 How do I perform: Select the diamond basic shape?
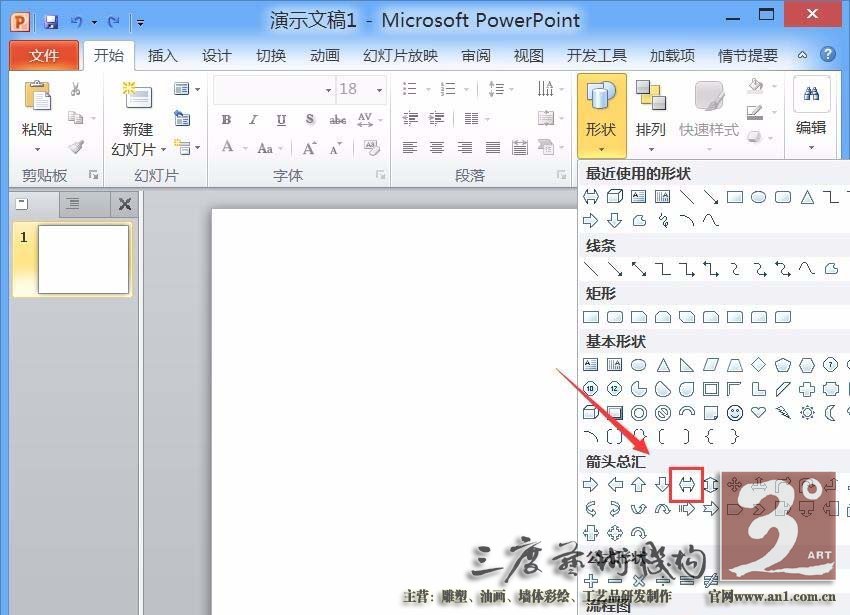(x=758, y=364)
